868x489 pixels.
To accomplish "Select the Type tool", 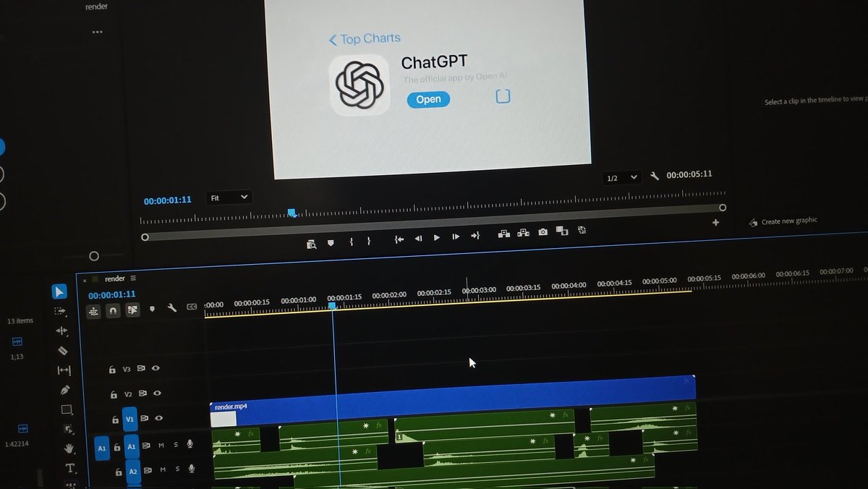I will [70, 468].
